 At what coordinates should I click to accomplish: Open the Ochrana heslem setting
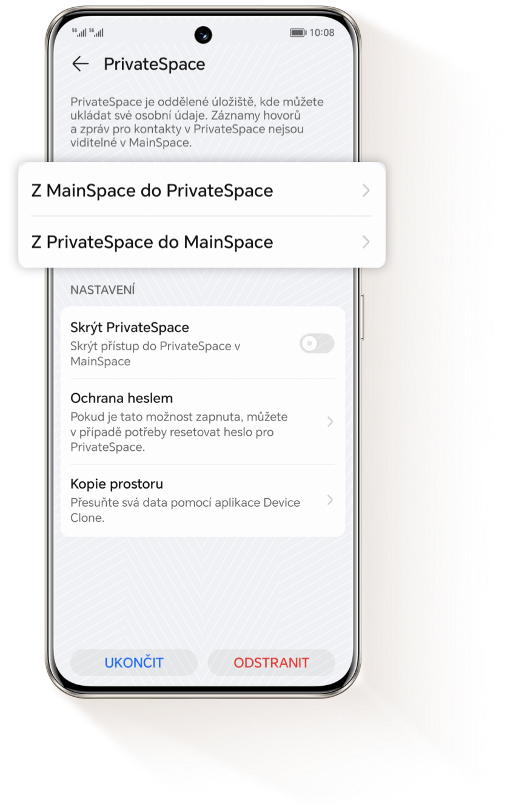pyautogui.click(x=203, y=422)
